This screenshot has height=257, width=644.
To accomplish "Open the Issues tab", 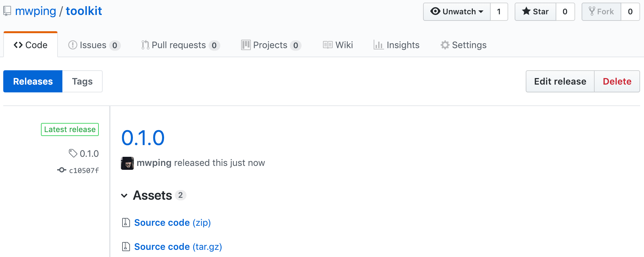I will [94, 45].
